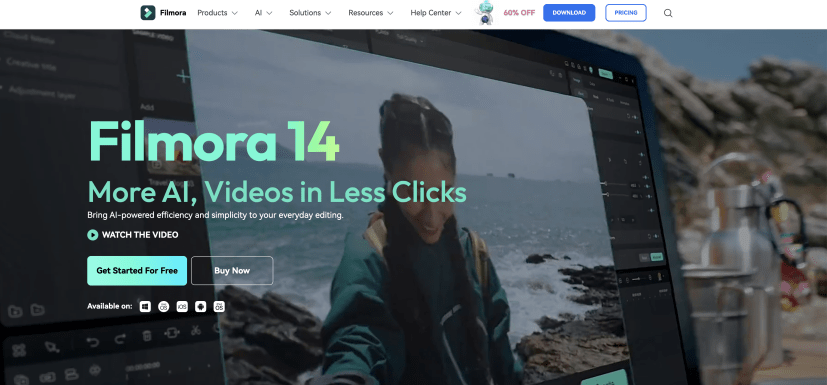Click the Filmora logo icon in header
Image resolution: width=827 pixels, height=385 pixels.
click(x=148, y=13)
